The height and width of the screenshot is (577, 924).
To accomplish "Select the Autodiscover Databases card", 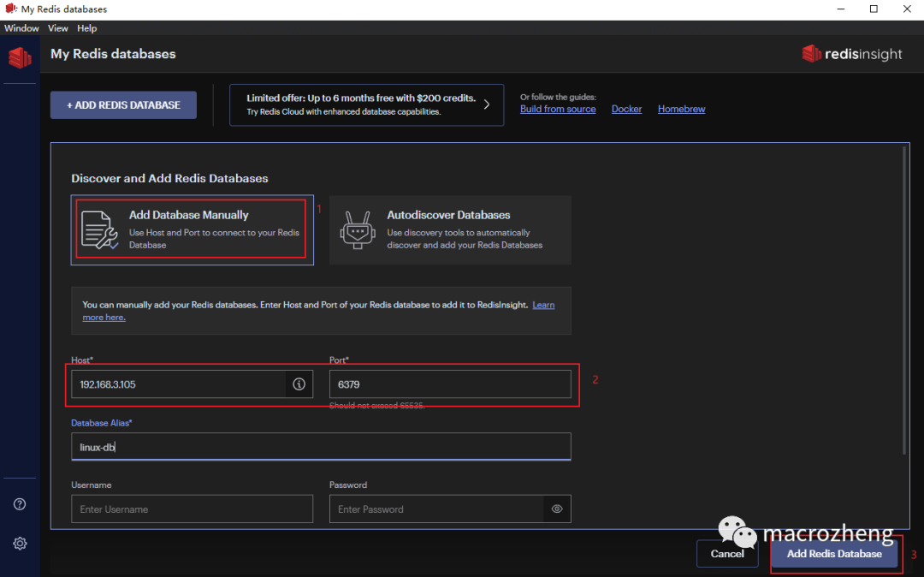I will (450, 229).
